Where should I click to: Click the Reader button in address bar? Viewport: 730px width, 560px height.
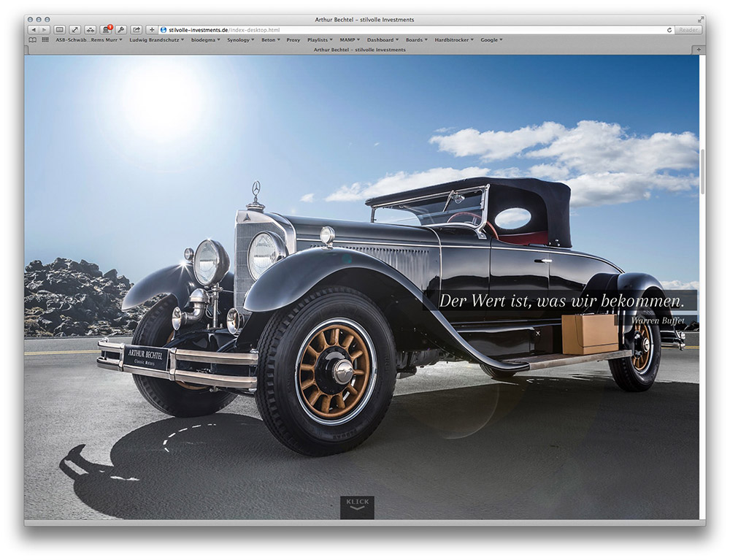click(x=688, y=30)
